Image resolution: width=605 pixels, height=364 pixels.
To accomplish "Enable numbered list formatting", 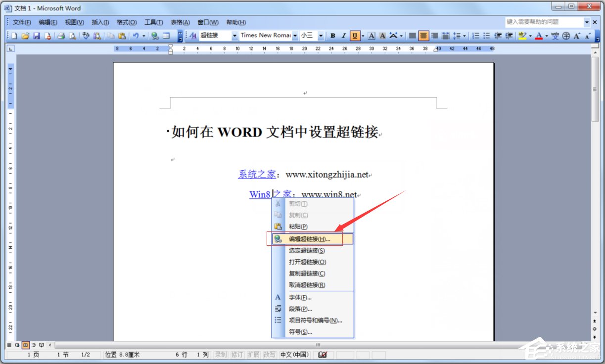I will pos(476,35).
